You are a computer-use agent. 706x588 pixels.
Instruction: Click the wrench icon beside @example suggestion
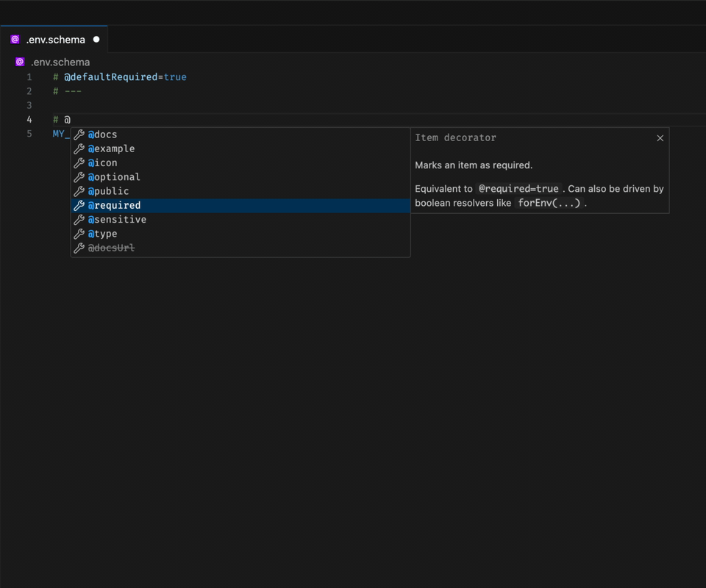(x=79, y=148)
